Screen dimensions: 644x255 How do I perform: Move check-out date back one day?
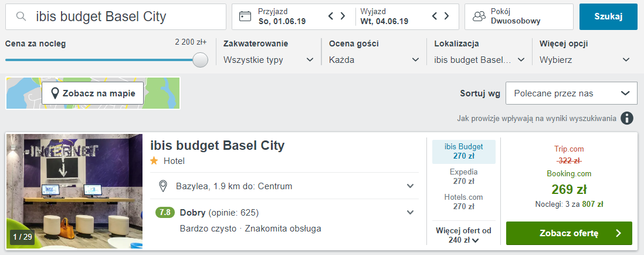[x=435, y=16]
